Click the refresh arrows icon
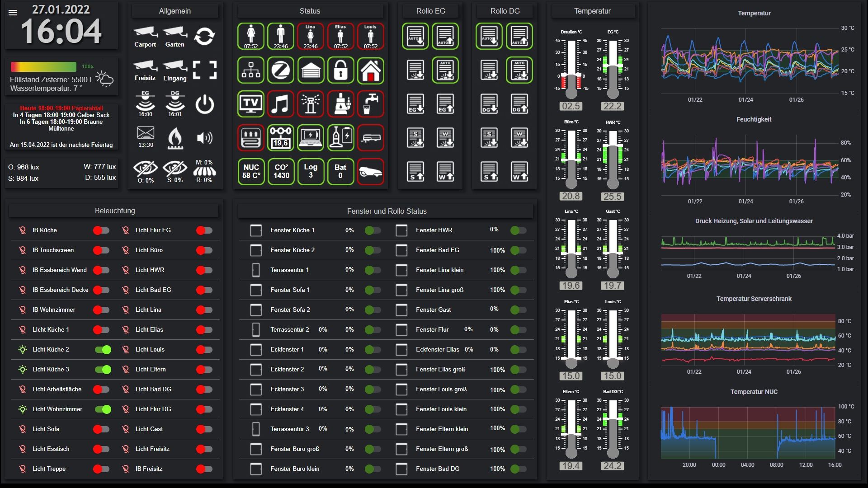This screenshot has height=488, width=868. click(x=204, y=36)
